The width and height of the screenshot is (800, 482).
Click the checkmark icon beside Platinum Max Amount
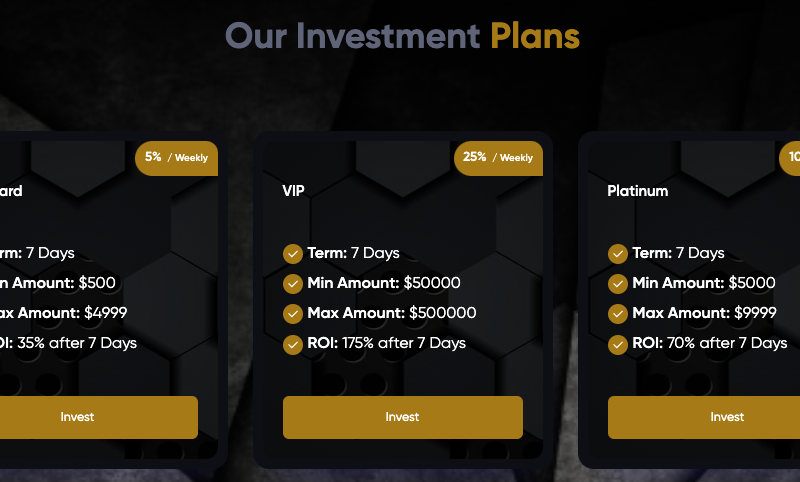(x=618, y=314)
